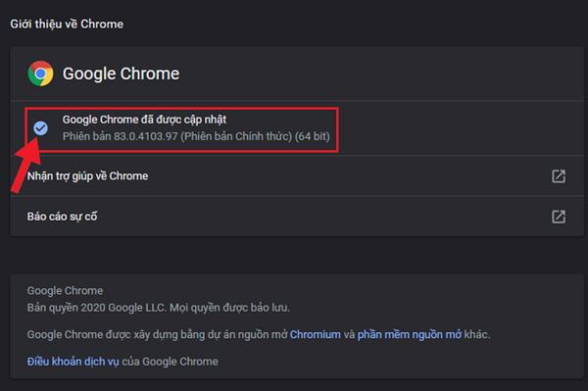The height and width of the screenshot is (391, 588).
Task: Open external link icon for Báo cáo sự cố
Action: pyautogui.click(x=559, y=217)
